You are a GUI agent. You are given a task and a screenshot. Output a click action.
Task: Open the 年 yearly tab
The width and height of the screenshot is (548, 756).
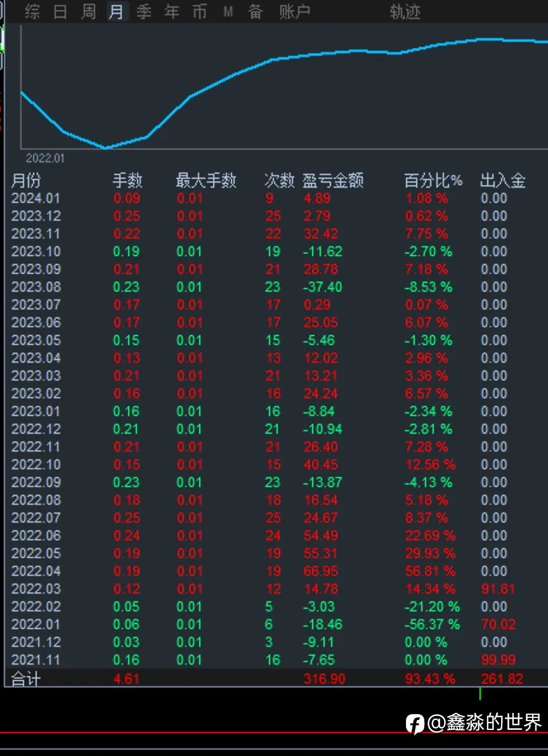172,11
